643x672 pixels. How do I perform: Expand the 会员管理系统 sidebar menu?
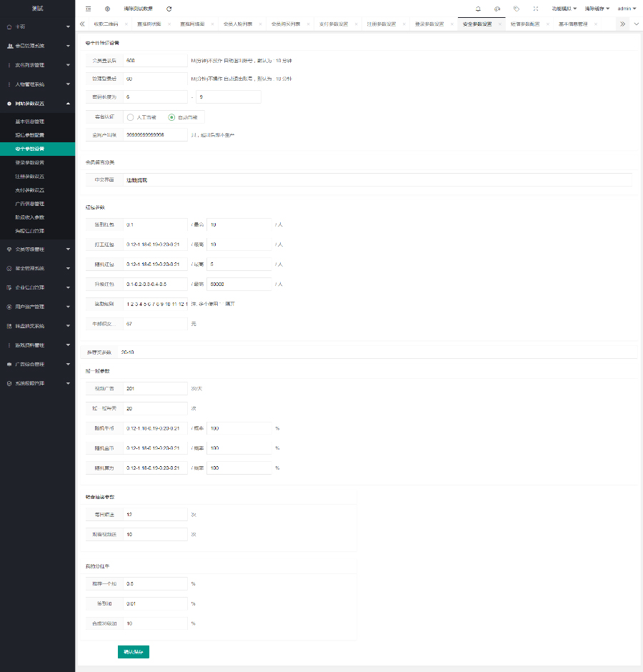click(37, 46)
